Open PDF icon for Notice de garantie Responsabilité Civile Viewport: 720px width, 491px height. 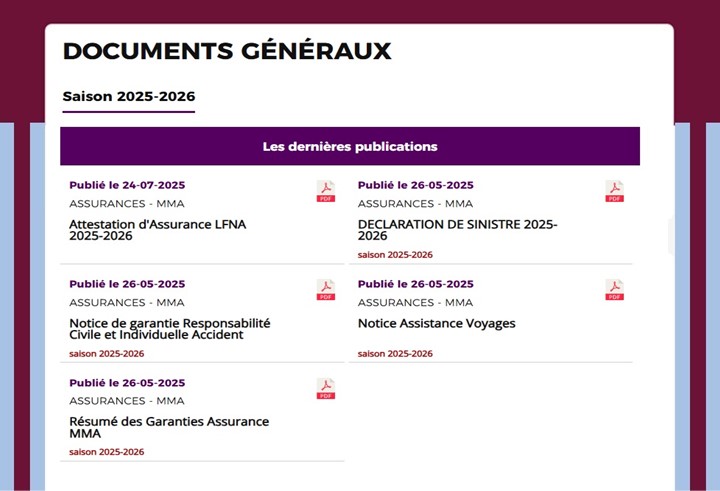coord(326,290)
